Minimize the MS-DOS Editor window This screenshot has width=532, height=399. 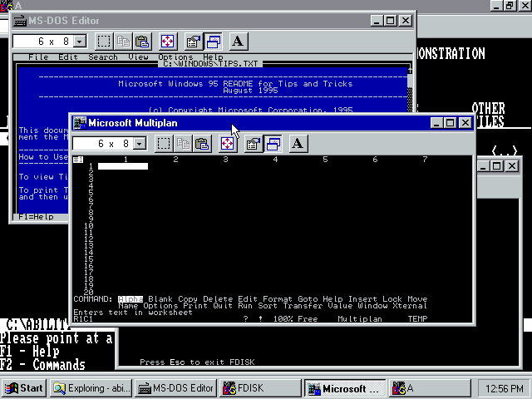377,21
